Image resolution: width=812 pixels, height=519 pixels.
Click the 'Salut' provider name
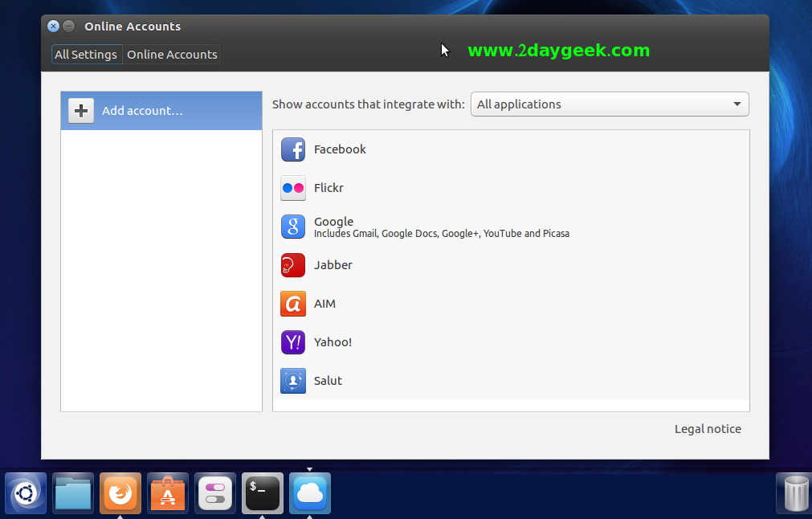328,381
